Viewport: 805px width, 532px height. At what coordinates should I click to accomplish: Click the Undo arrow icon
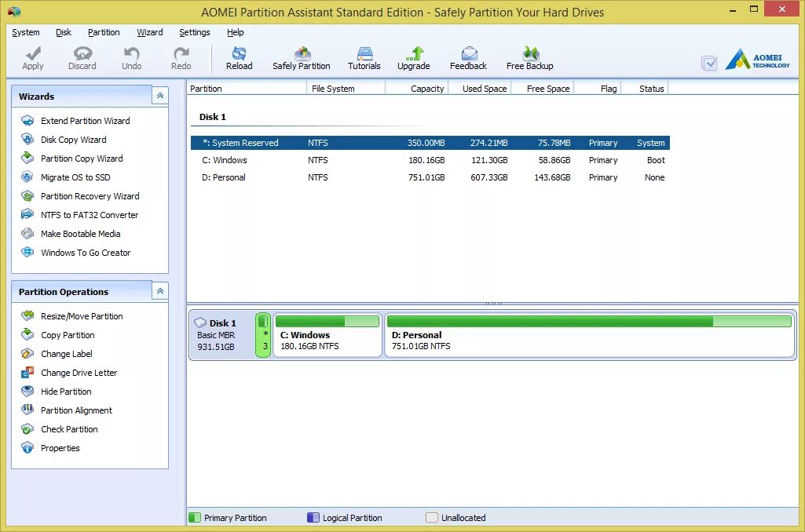click(x=131, y=53)
